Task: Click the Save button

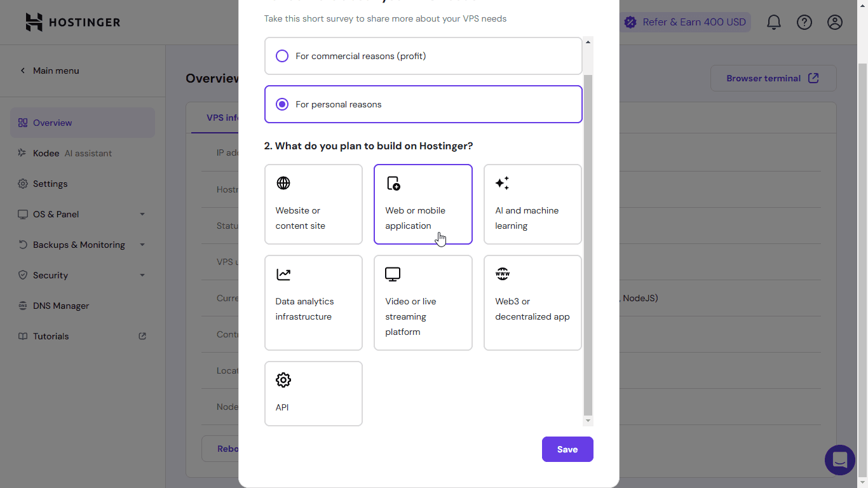Action: [567, 449]
